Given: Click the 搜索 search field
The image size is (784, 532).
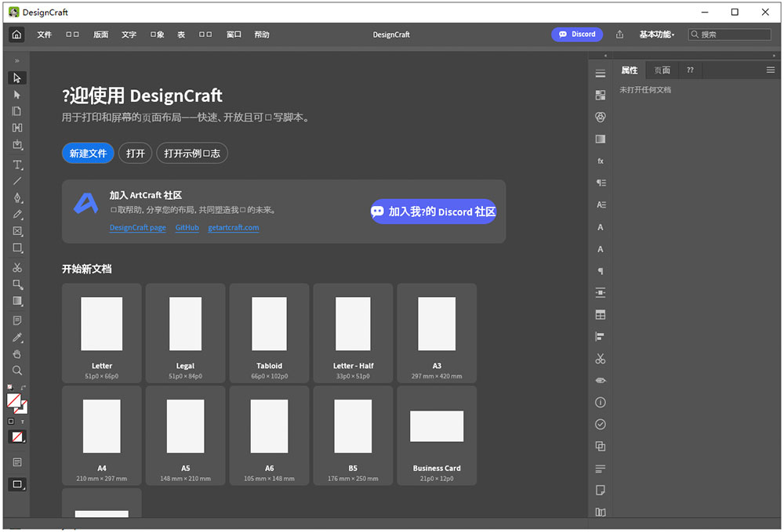Looking at the screenshot, I should point(729,34).
